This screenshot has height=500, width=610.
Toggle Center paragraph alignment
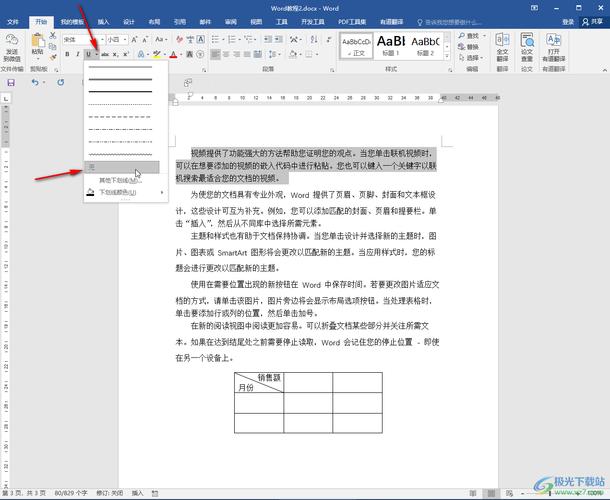(x=226, y=54)
